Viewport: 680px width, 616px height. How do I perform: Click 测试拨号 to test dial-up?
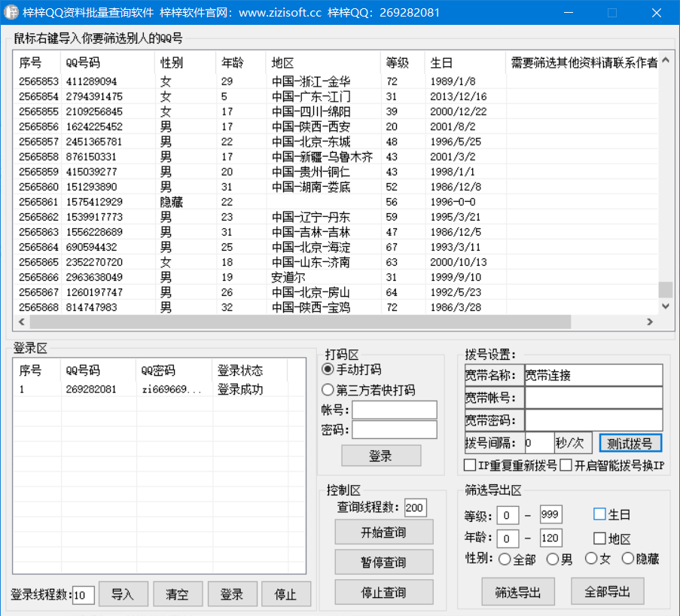630,444
